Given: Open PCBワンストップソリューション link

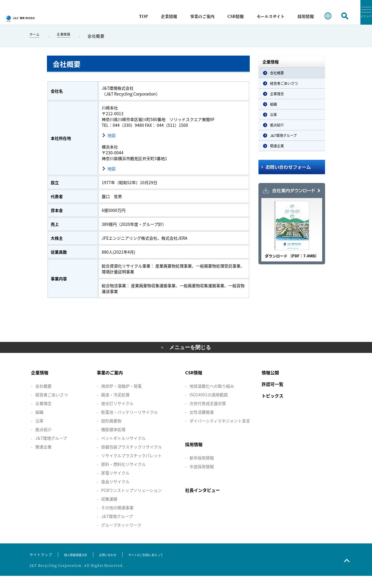Looking at the screenshot, I should click(x=132, y=490).
